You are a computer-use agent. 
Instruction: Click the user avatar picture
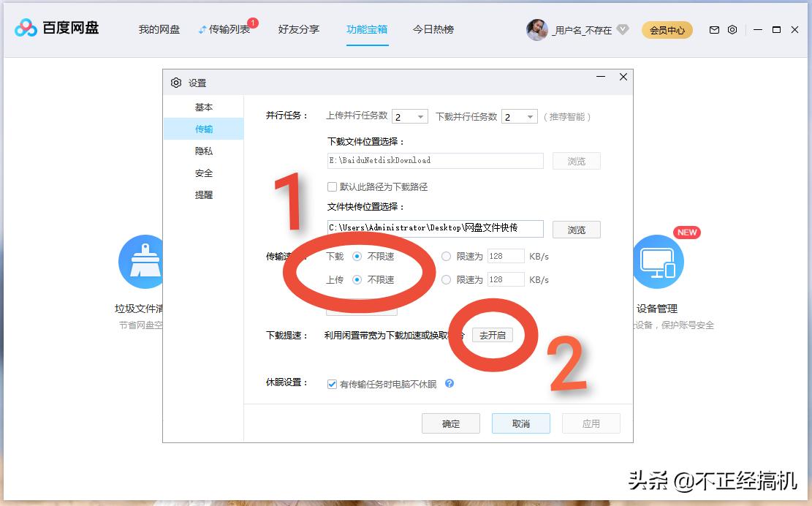(536, 29)
